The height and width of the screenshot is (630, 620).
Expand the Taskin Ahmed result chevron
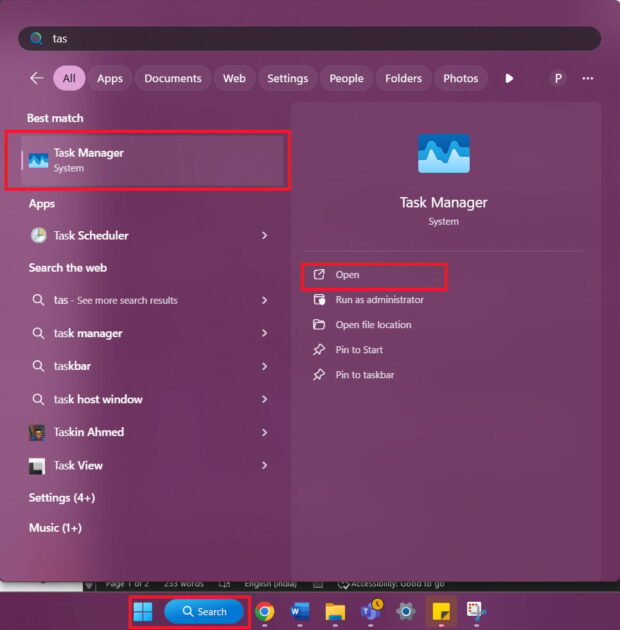[x=264, y=432]
